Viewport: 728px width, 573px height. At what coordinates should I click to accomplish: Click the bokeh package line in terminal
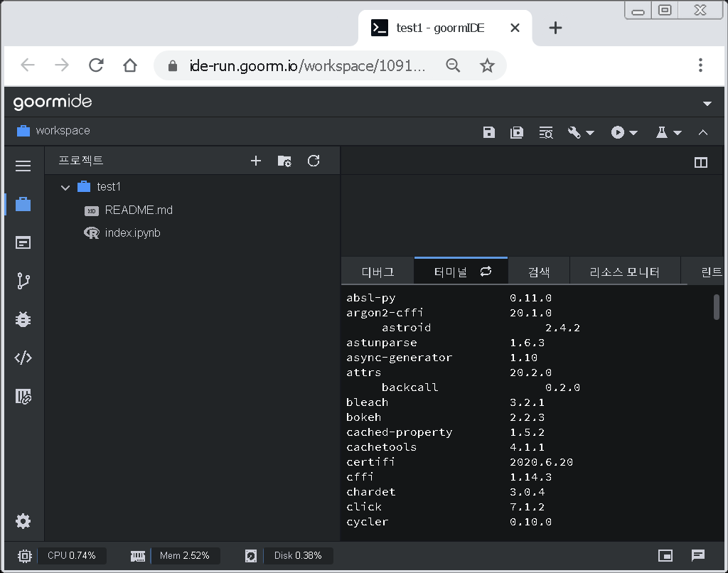coord(445,417)
